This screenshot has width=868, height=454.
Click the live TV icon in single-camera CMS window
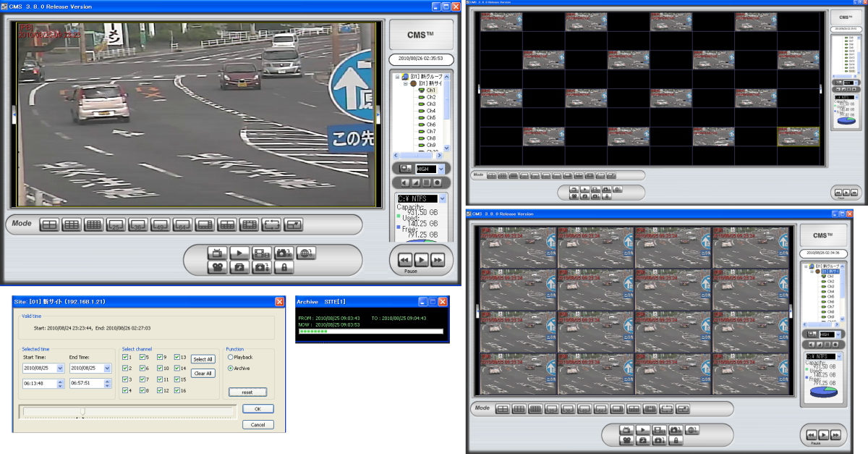(x=217, y=253)
